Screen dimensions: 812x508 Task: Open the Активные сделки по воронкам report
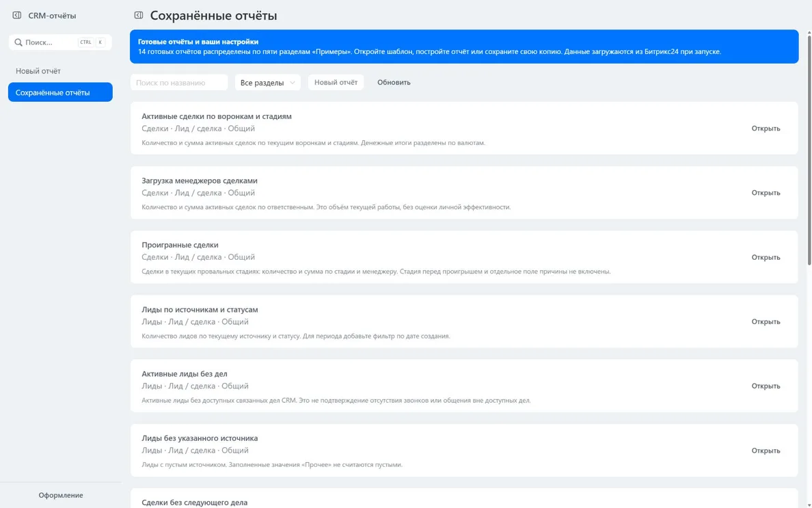[x=766, y=128]
